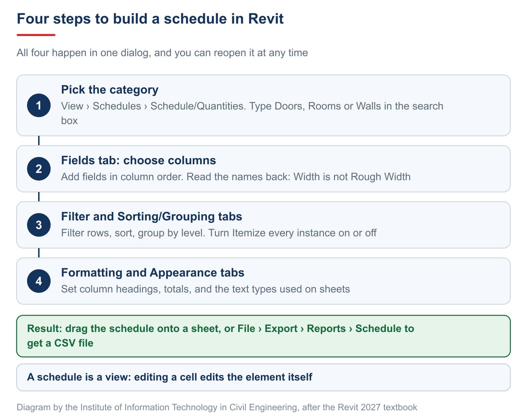Select the title 'Four steps to build a schedule in Revit'
Image resolution: width=527 pixels, height=420 pixels.
point(150,19)
